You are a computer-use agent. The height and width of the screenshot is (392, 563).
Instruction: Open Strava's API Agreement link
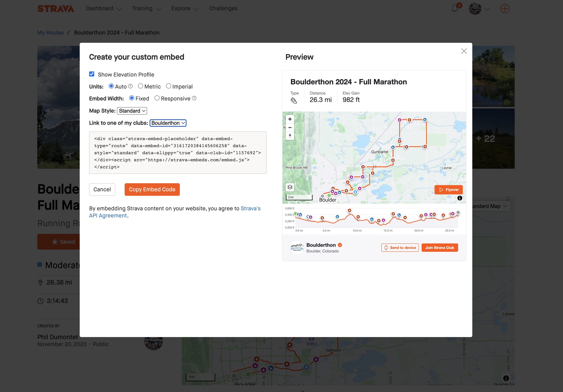pos(175,212)
